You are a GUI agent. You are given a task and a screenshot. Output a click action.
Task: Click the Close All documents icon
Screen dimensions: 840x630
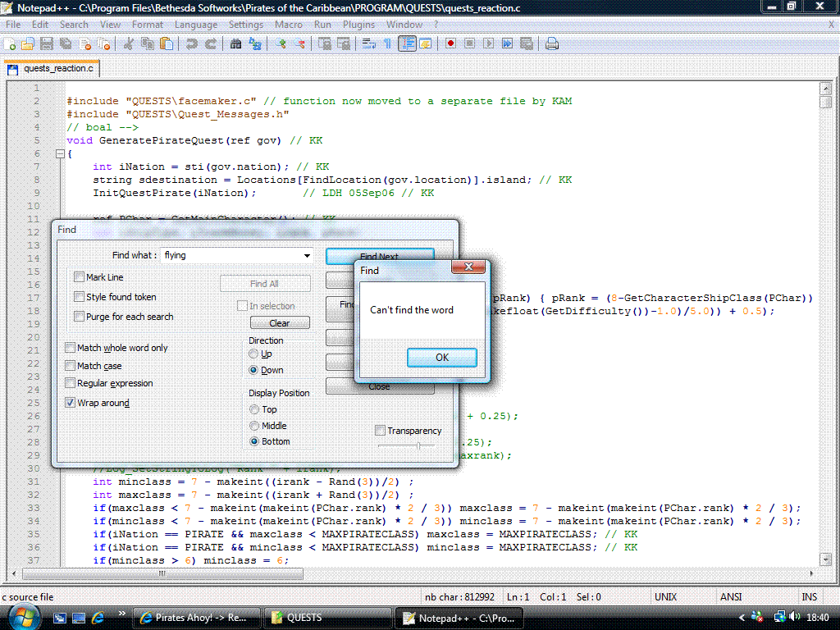click(x=104, y=44)
